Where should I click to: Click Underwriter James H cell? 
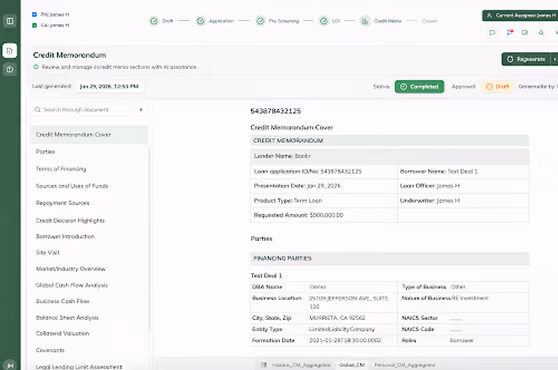tap(463, 201)
